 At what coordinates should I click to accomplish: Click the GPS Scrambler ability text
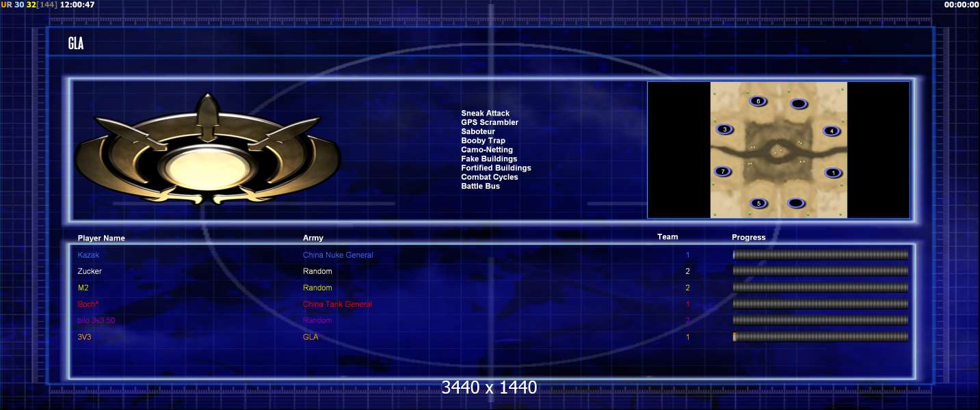[490, 122]
